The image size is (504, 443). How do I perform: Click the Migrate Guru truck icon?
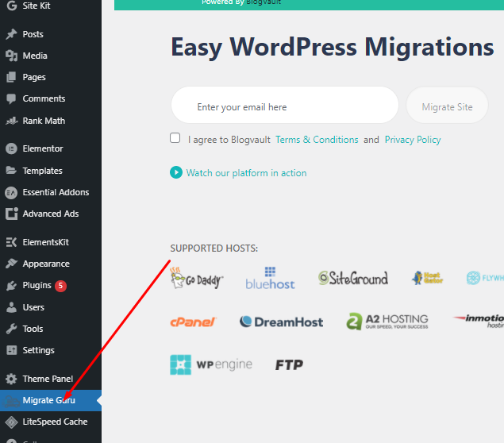tap(11, 401)
